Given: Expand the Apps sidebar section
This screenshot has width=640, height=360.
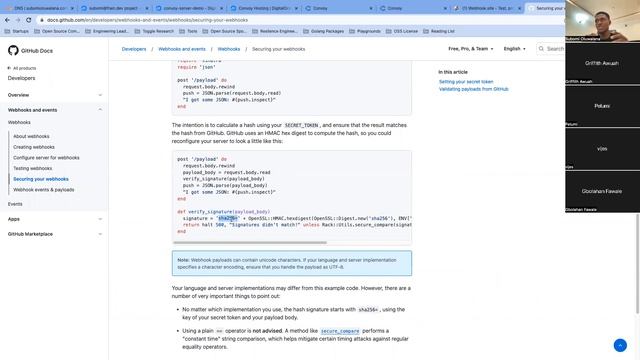Looking at the screenshot, I should [x=55, y=219].
